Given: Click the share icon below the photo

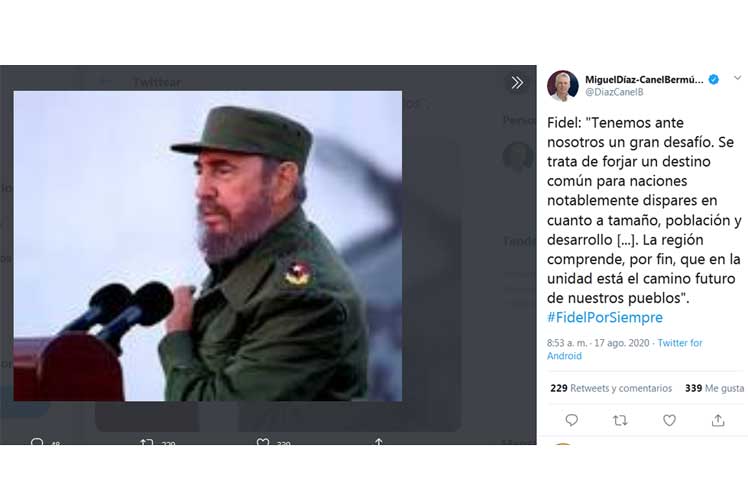Looking at the screenshot, I should click(x=379, y=442).
